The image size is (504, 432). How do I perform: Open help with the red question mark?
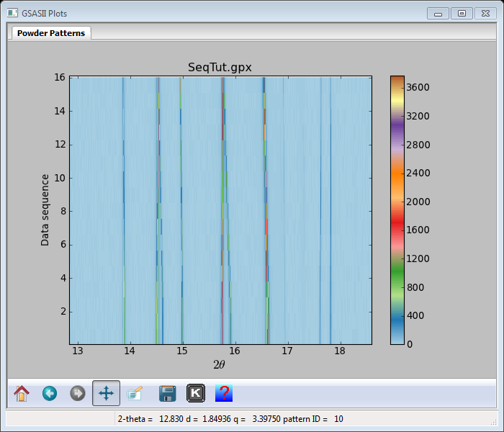(x=224, y=393)
